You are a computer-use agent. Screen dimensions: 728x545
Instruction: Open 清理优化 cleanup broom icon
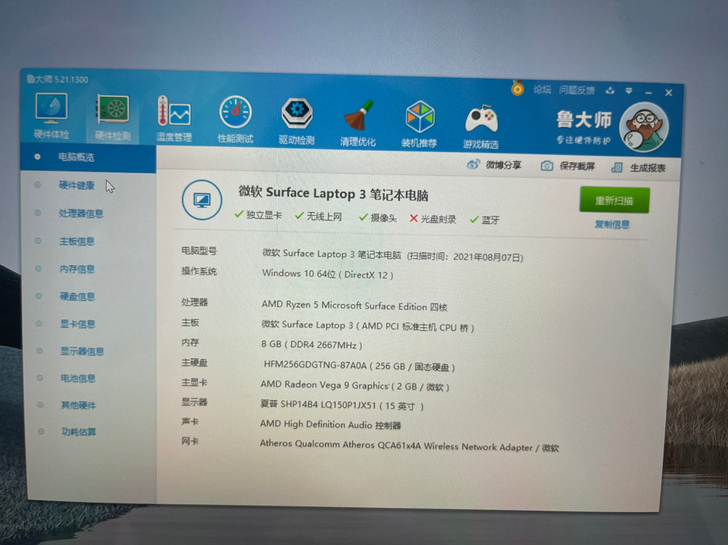[358, 123]
